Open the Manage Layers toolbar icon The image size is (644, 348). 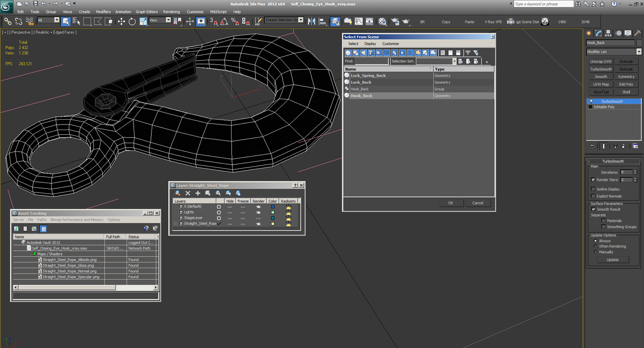click(335, 21)
